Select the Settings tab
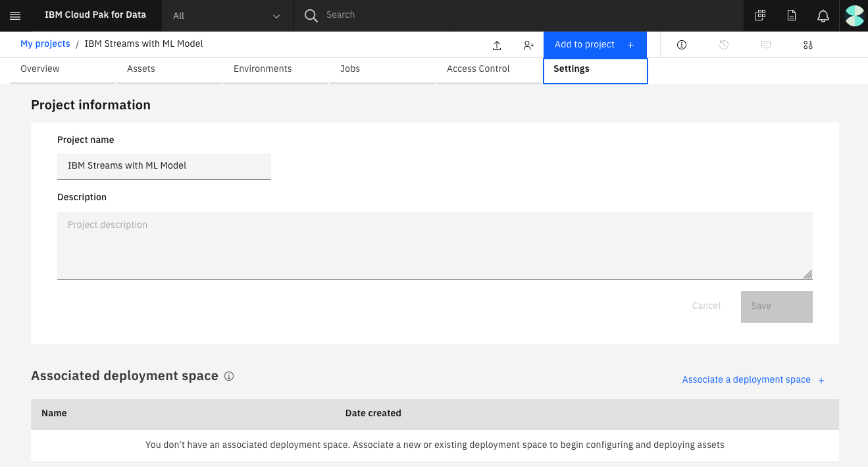 click(596, 70)
